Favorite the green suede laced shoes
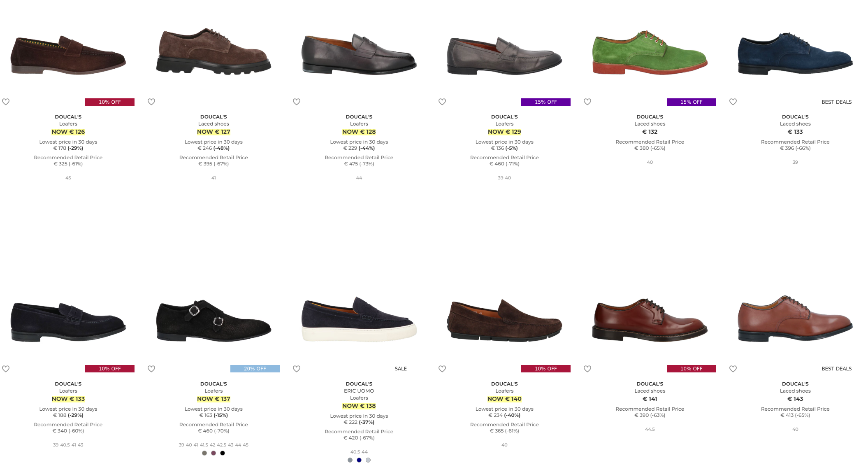The height and width of the screenshot is (465, 868). click(587, 102)
